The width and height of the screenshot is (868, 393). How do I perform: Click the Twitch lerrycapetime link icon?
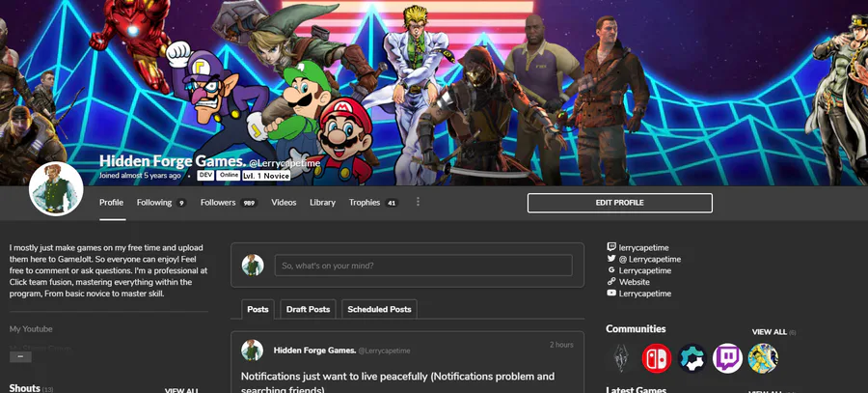click(611, 247)
